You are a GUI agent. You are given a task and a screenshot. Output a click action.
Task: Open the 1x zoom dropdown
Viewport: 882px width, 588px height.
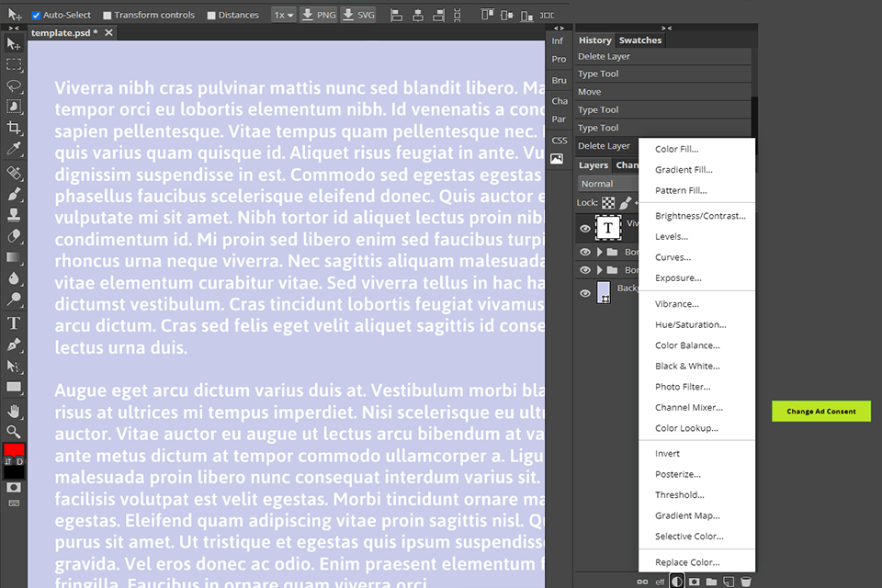point(285,14)
